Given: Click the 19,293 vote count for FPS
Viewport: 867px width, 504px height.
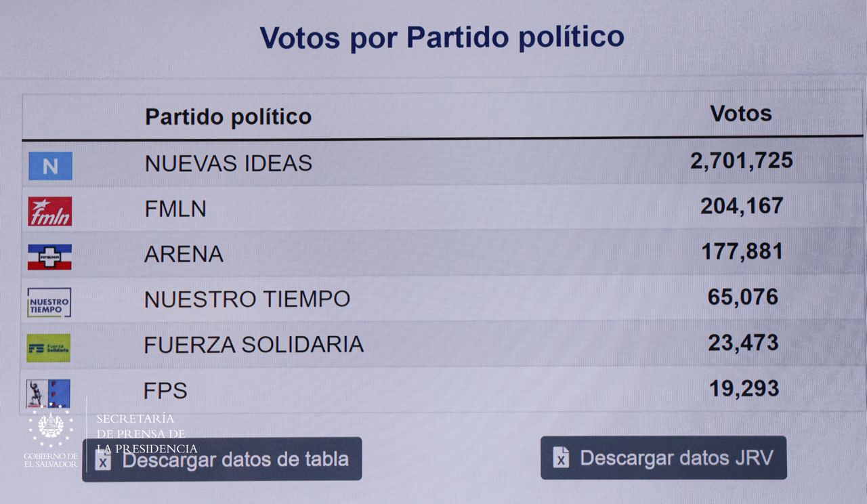Looking at the screenshot, I should click(x=744, y=388).
